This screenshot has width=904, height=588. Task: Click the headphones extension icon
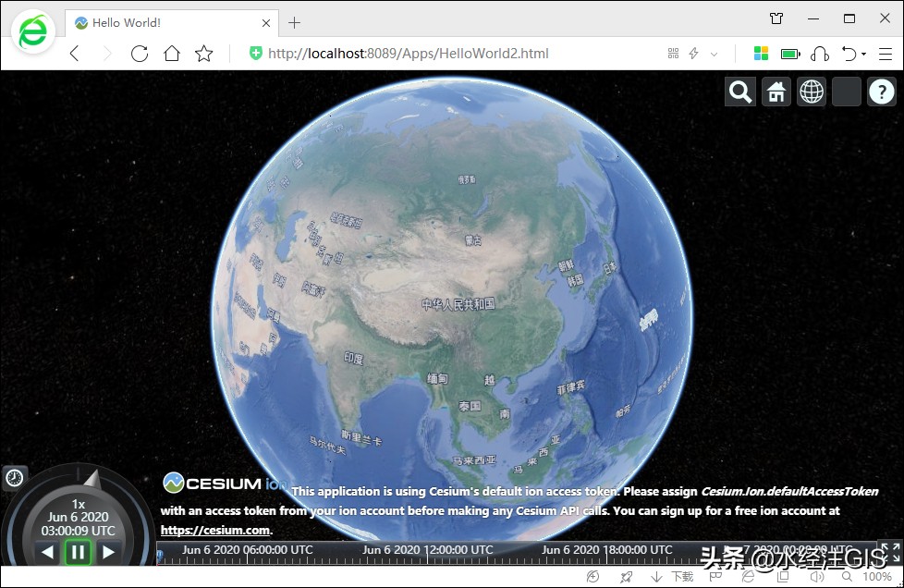coord(820,55)
